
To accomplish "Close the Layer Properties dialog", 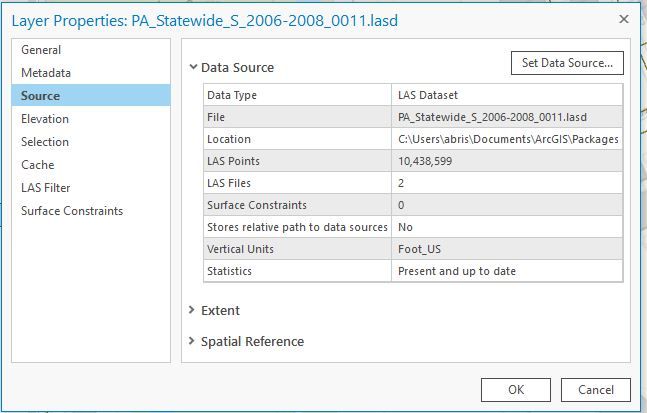I will [x=623, y=20].
